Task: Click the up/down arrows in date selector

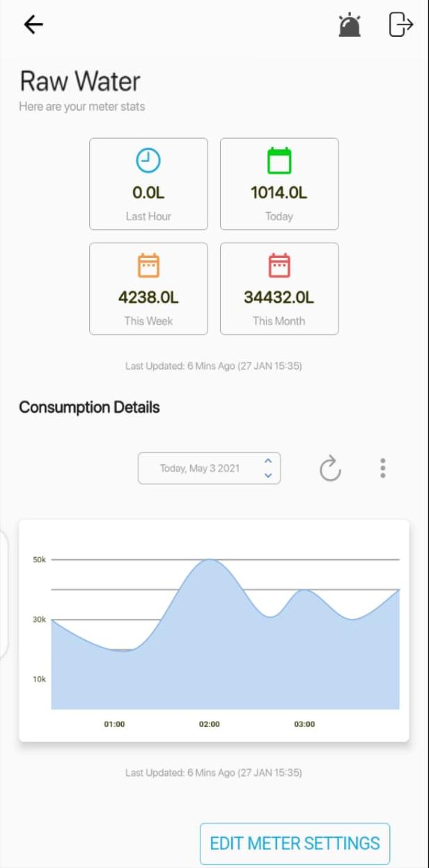Action: tap(268, 468)
